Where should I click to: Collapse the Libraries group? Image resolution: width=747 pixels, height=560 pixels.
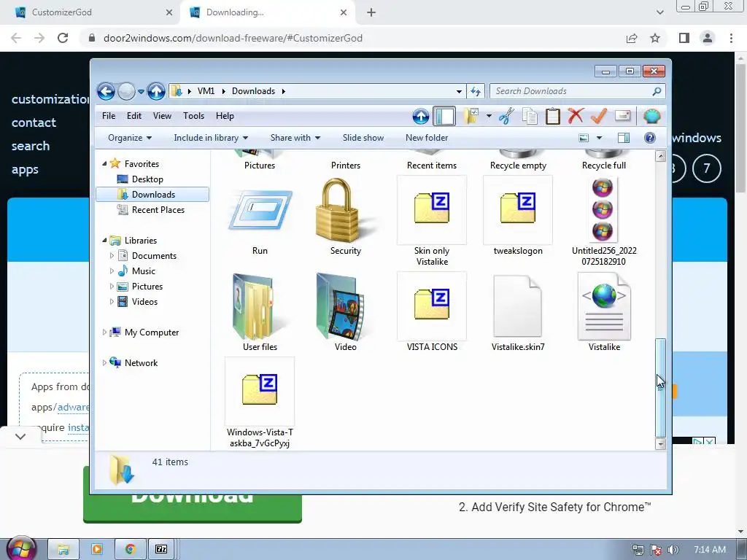click(x=104, y=240)
